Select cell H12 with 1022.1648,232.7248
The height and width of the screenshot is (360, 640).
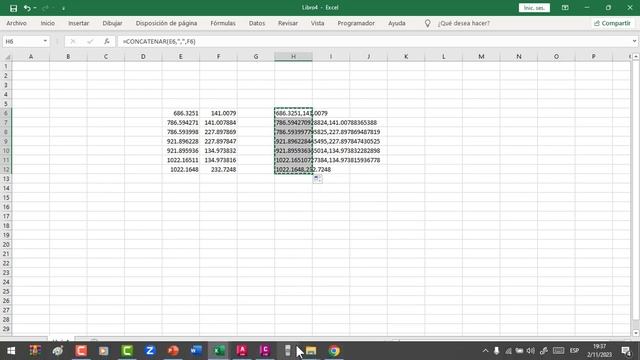point(293,169)
